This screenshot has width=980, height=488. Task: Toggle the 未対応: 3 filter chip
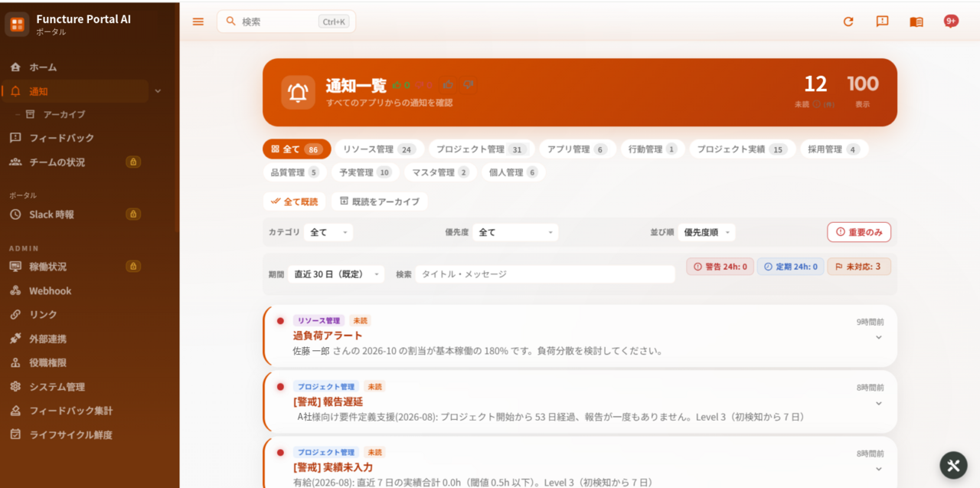[859, 267]
